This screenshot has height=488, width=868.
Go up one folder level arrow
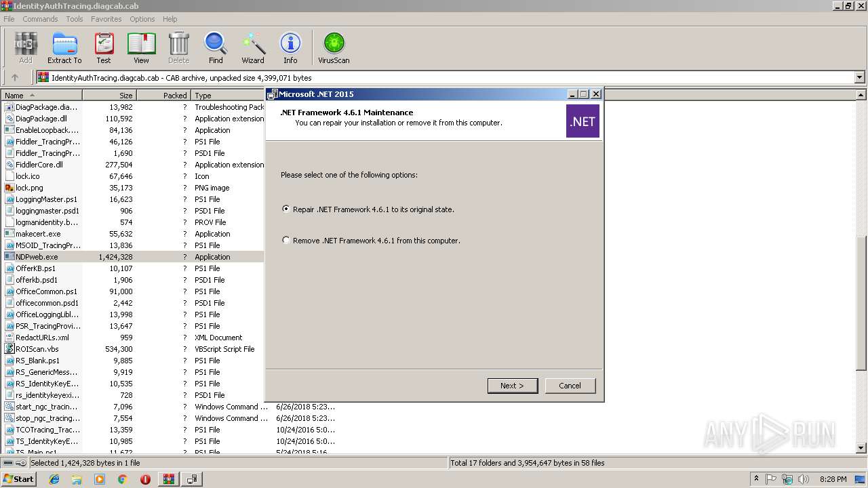pyautogui.click(x=15, y=77)
